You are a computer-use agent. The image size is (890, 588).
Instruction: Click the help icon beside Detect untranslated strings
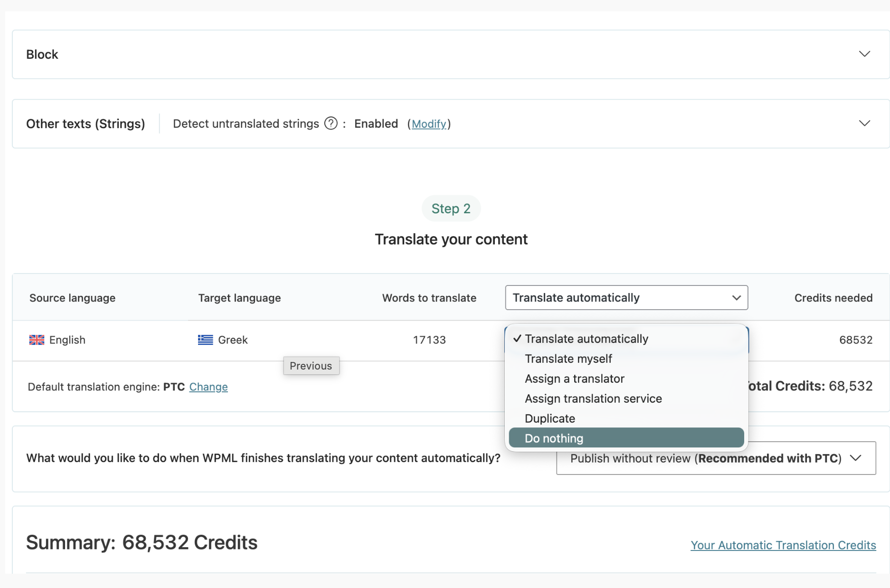331,123
